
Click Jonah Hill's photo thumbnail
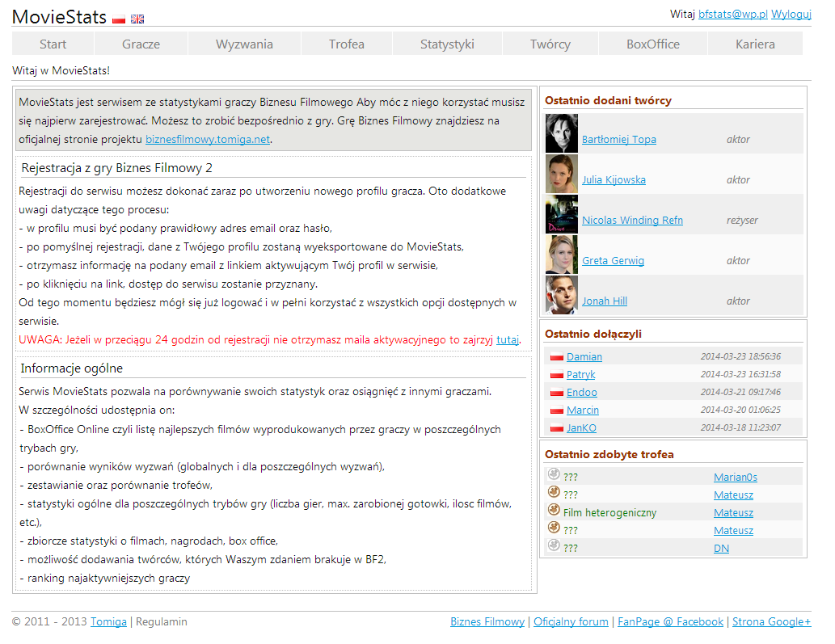point(561,296)
